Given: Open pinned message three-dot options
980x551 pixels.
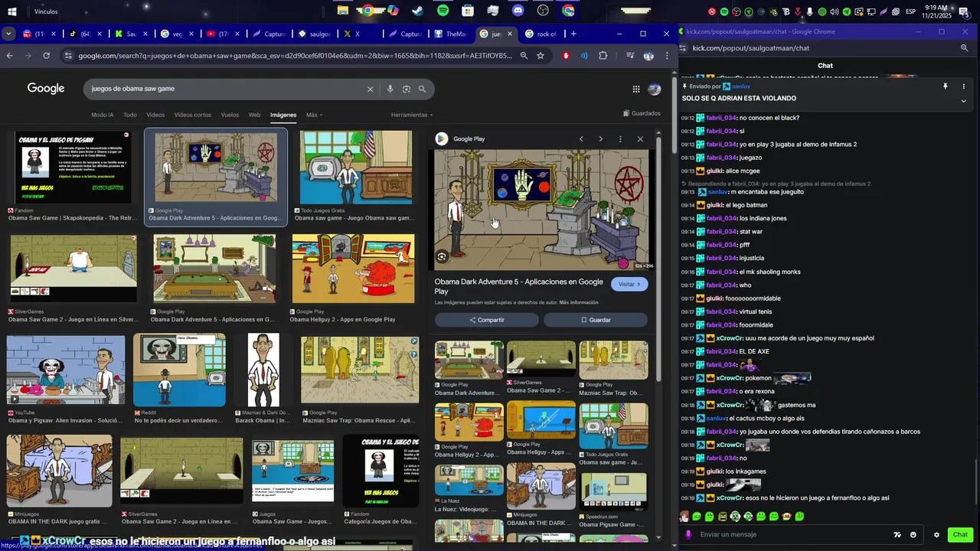Looking at the screenshot, I should click(964, 86).
